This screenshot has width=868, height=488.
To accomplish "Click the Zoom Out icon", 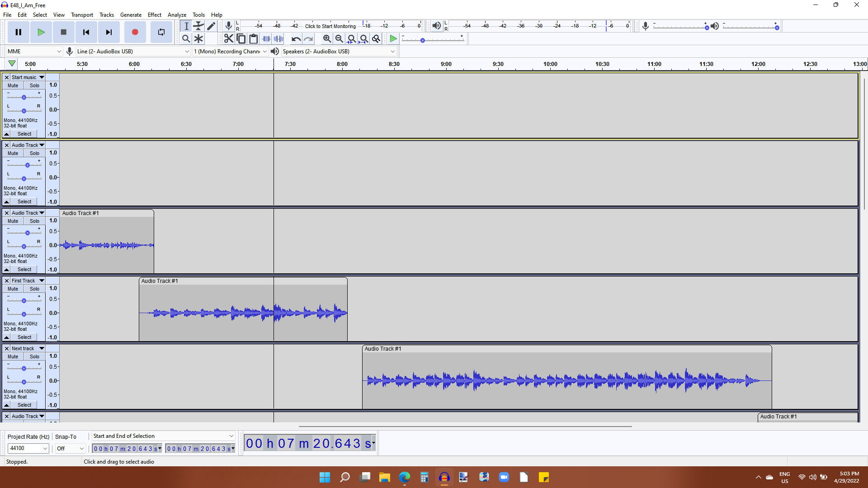I will [x=339, y=39].
